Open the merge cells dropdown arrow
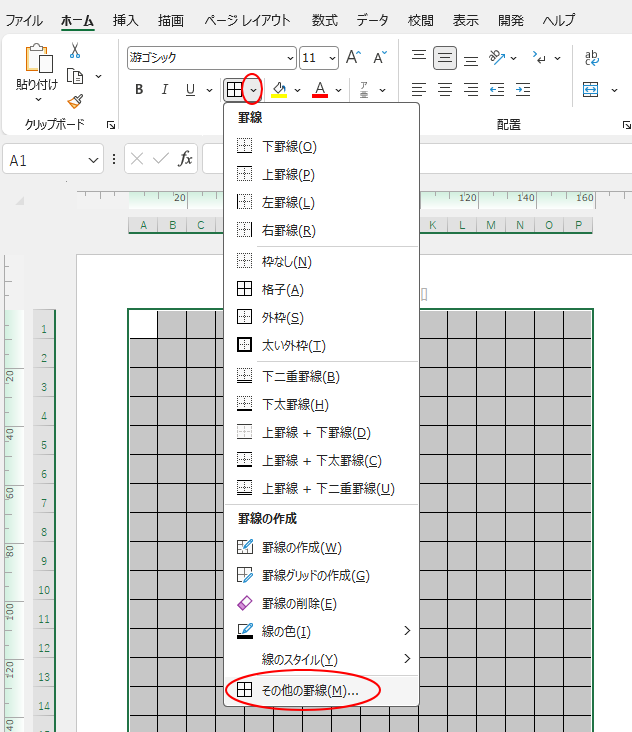The width and height of the screenshot is (632, 732). pyautogui.click(x=614, y=90)
